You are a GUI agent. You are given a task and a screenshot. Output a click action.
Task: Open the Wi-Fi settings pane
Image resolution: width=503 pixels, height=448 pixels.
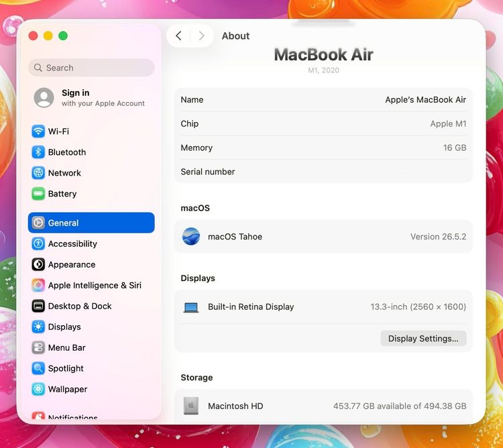point(91,131)
